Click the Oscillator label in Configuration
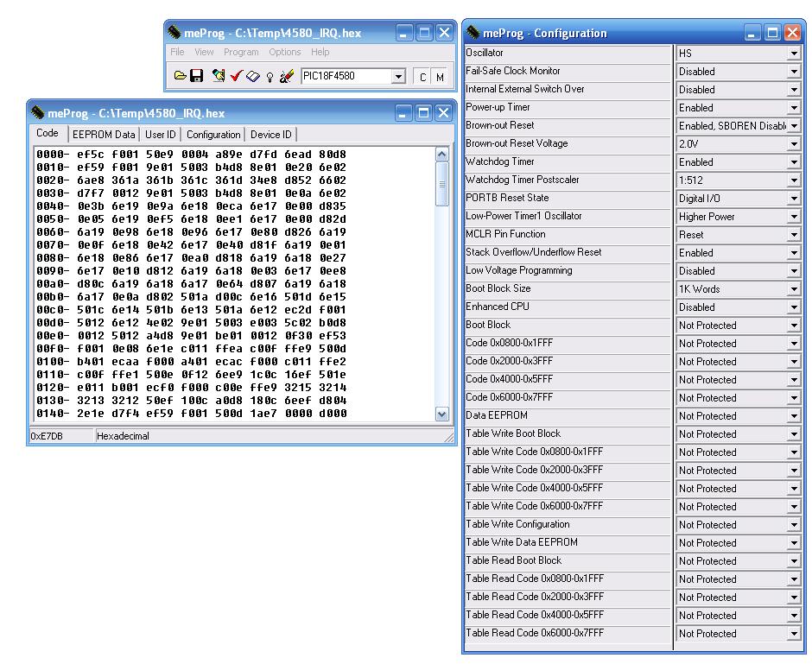This screenshot has height=664, width=812. coord(485,53)
